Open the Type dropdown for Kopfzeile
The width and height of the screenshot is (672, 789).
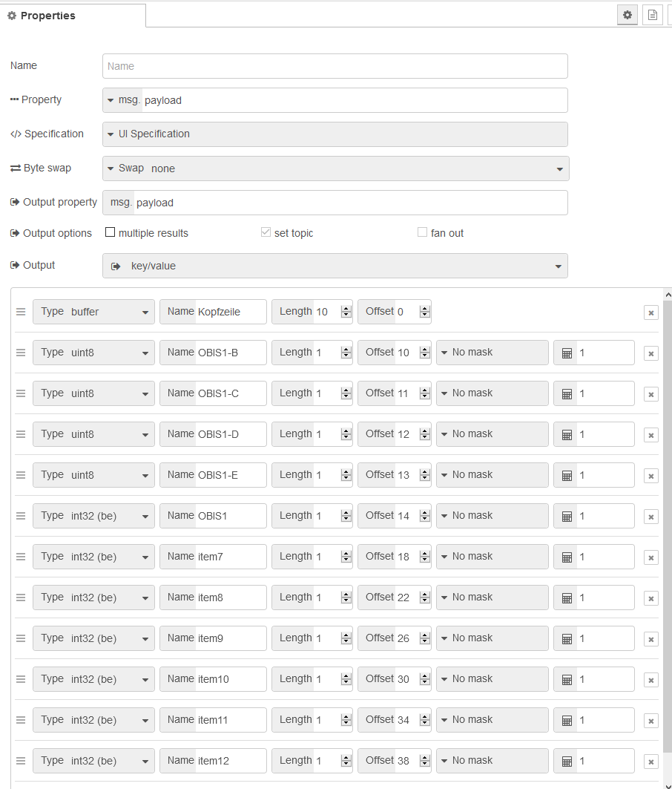tap(93, 312)
